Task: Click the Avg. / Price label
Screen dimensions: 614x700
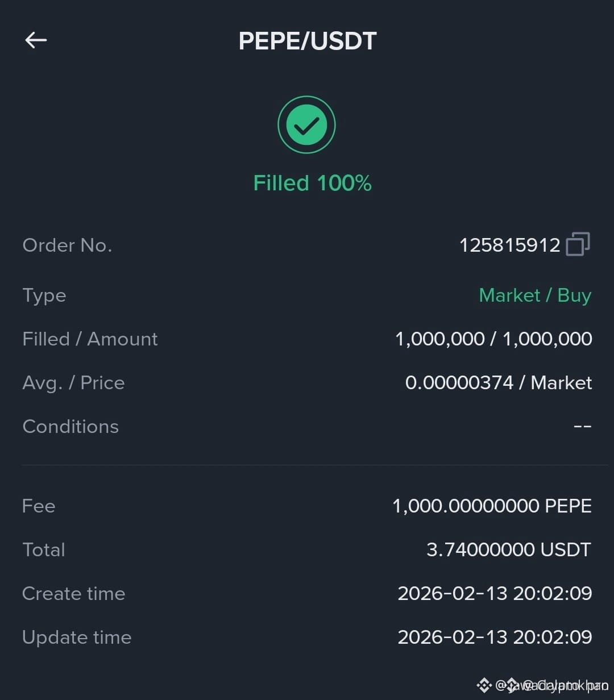Action: pos(73,382)
